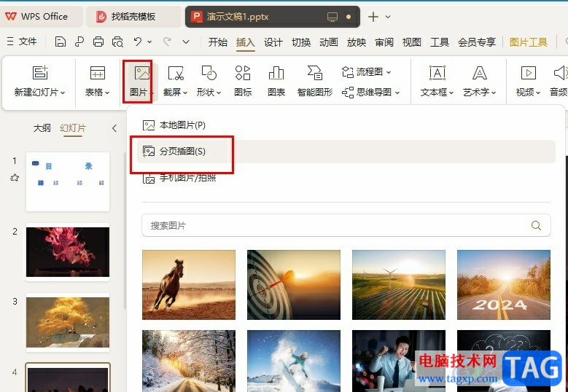Click the presentation mode icon on document tab
The height and width of the screenshot is (392, 568).
click(x=332, y=17)
